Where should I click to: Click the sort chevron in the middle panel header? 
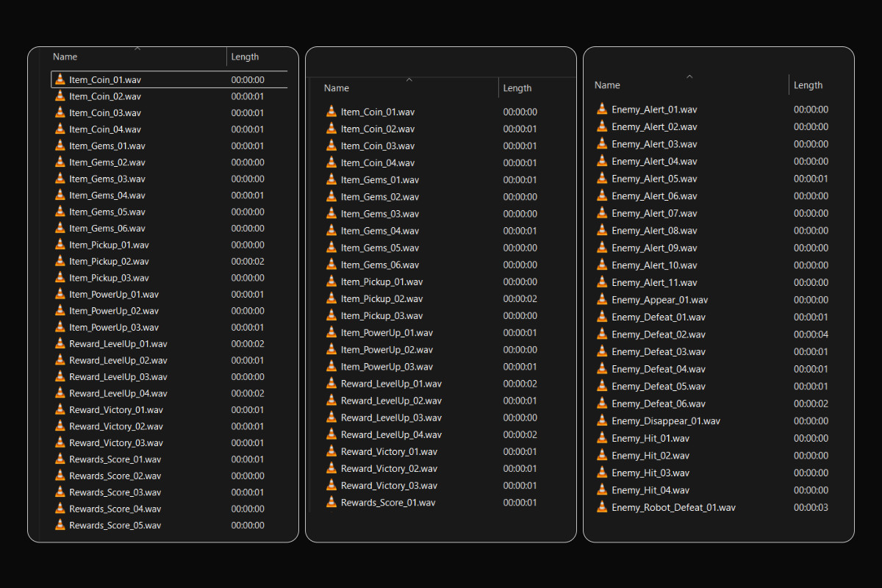(x=409, y=79)
